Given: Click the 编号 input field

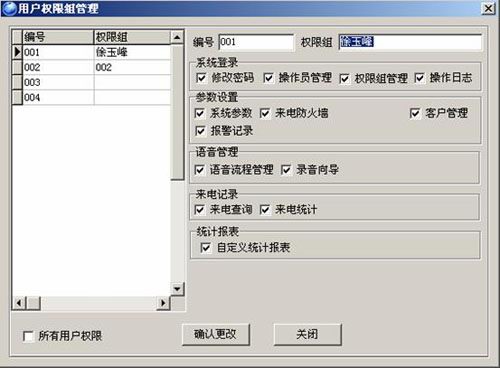Looking at the screenshot, I should pyautogui.click(x=256, y=42).
